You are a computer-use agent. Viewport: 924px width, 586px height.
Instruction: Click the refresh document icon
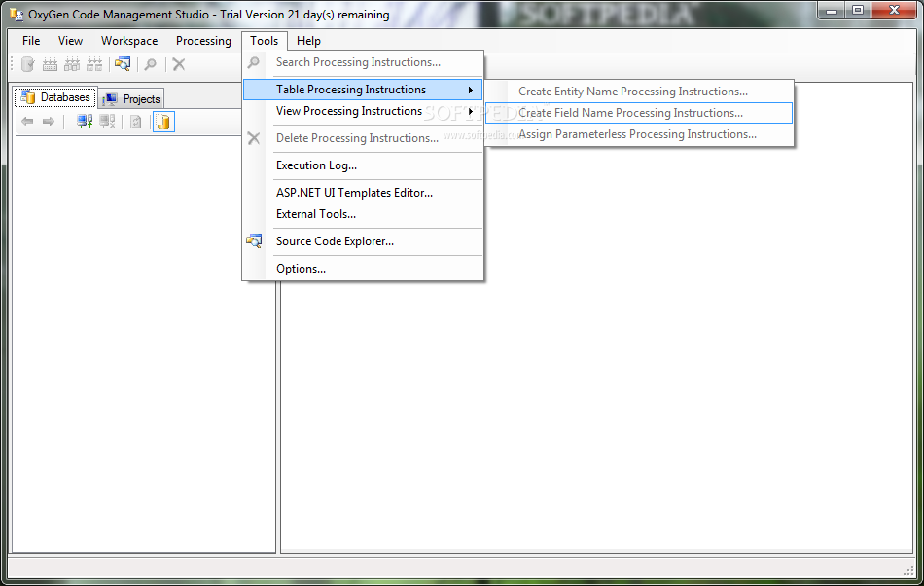click(135, 122)
